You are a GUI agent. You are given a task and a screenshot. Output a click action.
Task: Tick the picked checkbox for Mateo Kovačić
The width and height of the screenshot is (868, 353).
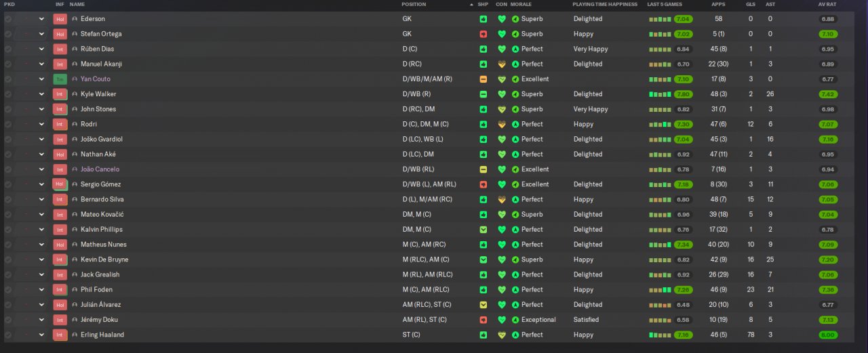pos(7,214)
